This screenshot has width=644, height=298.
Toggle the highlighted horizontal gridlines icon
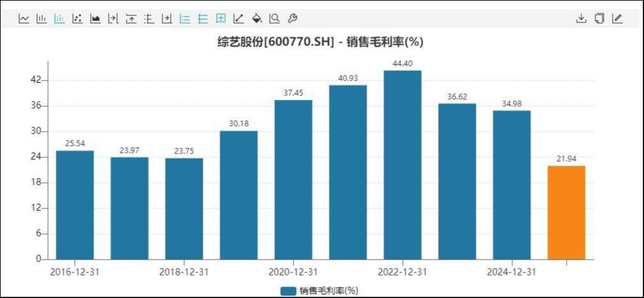point(203,19)
